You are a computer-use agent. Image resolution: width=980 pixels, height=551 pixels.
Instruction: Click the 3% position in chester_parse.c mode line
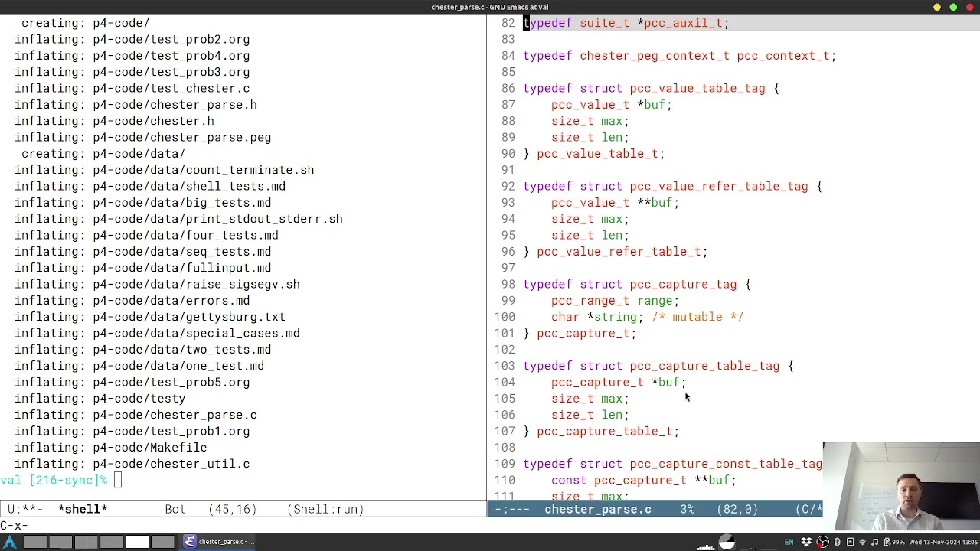click(x=688, y=509)
